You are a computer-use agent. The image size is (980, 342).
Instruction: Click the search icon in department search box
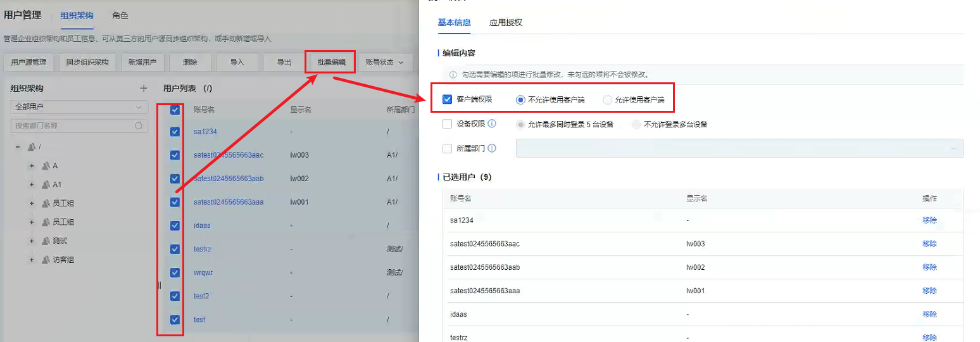click(139, 126)
